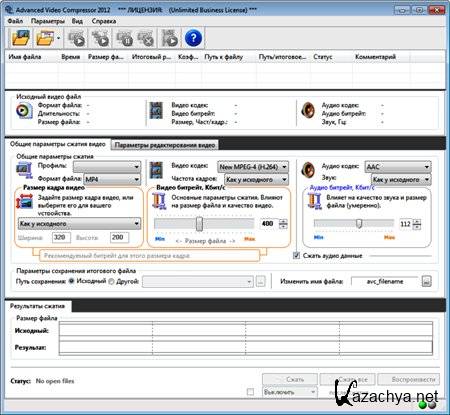The image size is (450, 415).
Task: Click the source file format disc icon
Action: click(x=24, y=111)
